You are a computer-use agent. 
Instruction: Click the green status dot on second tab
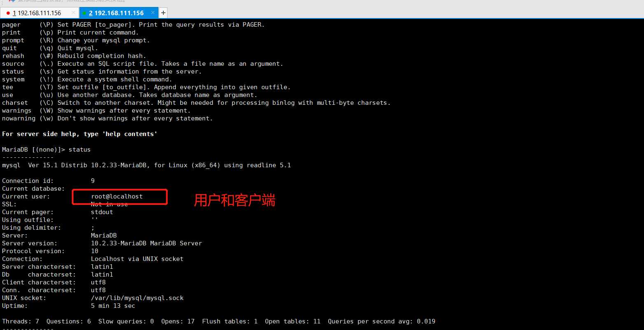(x=85, y=13)
